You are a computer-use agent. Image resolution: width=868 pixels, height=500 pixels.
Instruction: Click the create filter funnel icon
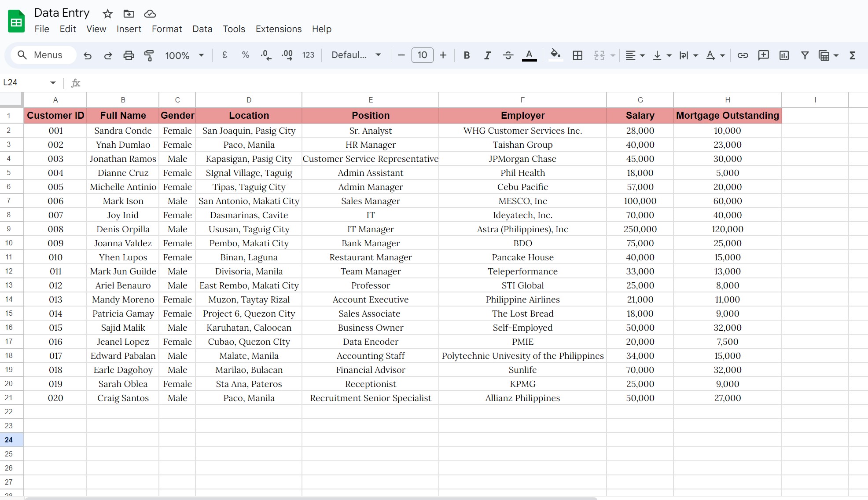(805, 55)
